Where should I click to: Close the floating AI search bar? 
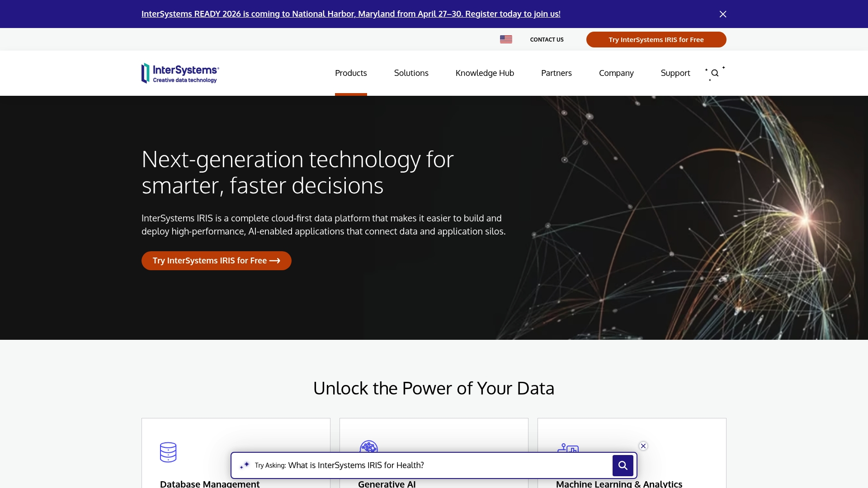coord(643,446)
